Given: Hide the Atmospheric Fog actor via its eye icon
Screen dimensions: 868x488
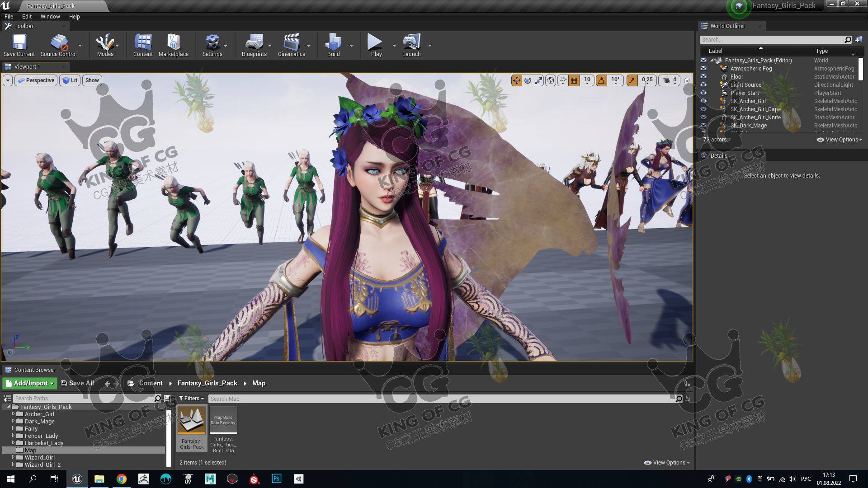Looking at the screenshot, I should click(703, 69).
